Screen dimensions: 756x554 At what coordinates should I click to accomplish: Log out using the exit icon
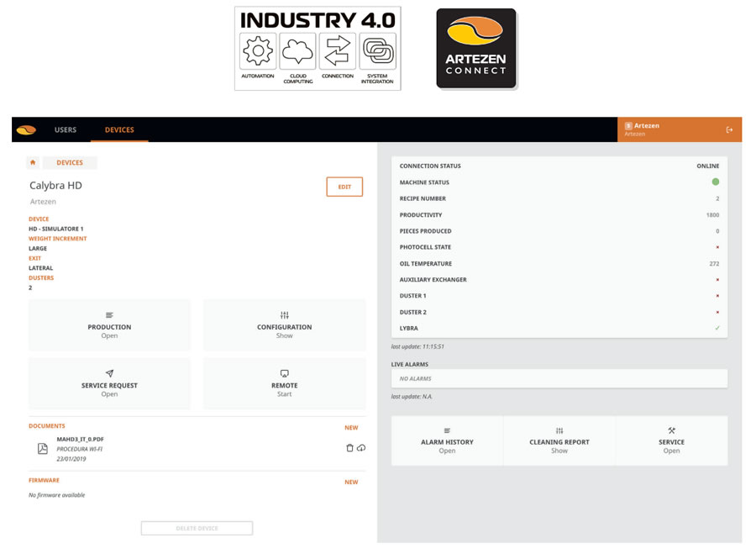729,129
